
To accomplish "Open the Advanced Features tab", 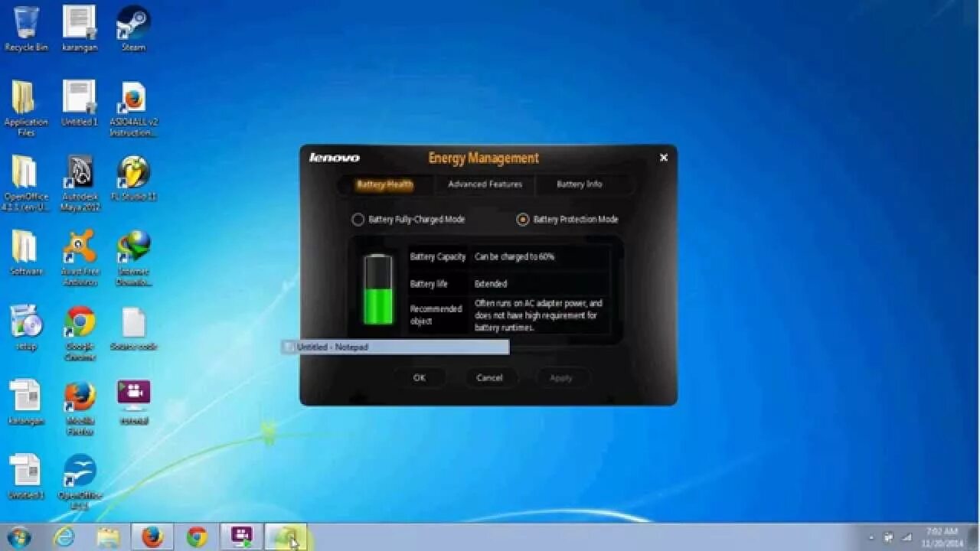I will pyautogui.click(x=485, y=184).
